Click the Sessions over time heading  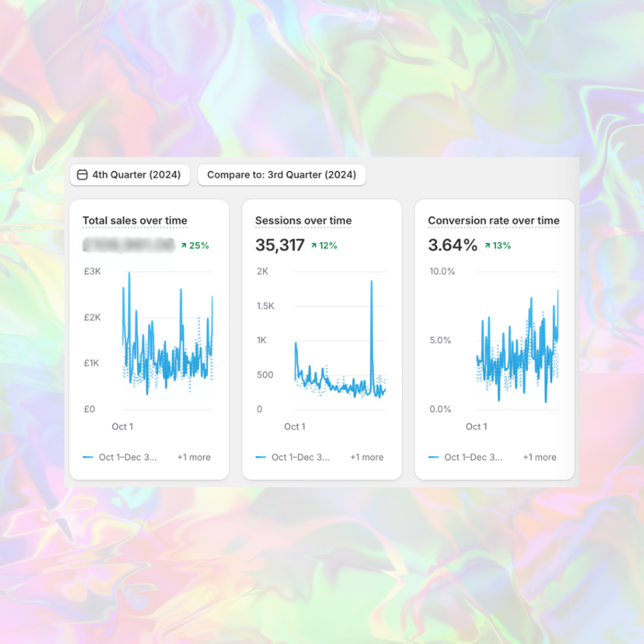click(303, 221)
